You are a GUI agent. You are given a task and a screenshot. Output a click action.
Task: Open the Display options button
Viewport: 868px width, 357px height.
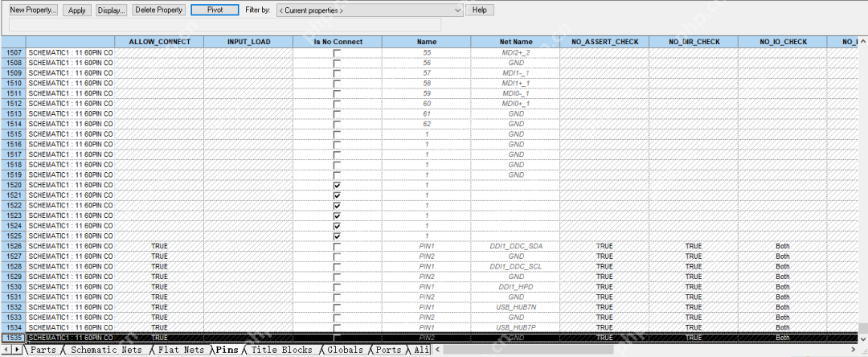point(112,10)
